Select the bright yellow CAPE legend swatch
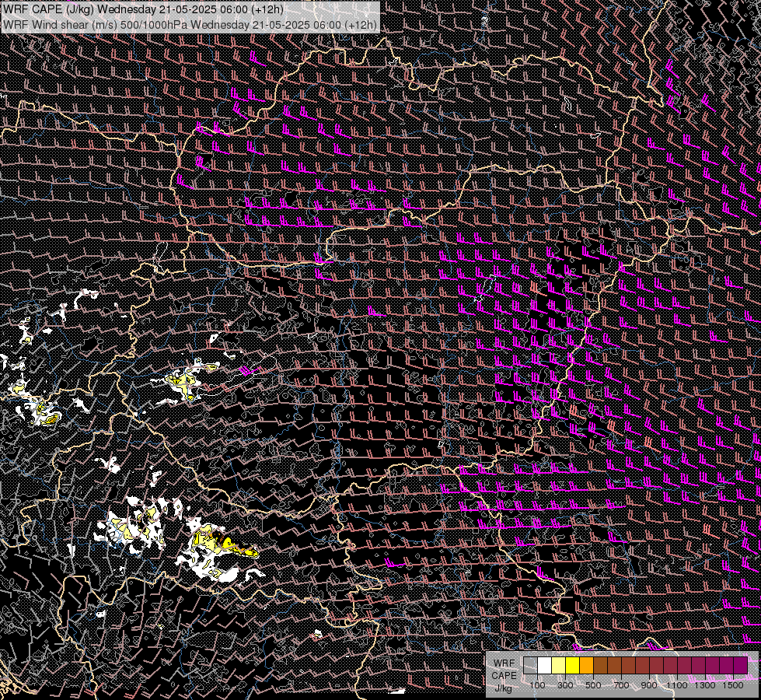This screenshot has height=700, width=761. click(573, 665)
